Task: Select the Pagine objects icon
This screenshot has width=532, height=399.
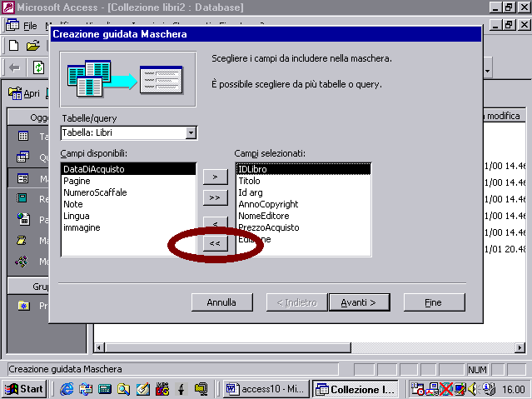Action: pos(23,219)
